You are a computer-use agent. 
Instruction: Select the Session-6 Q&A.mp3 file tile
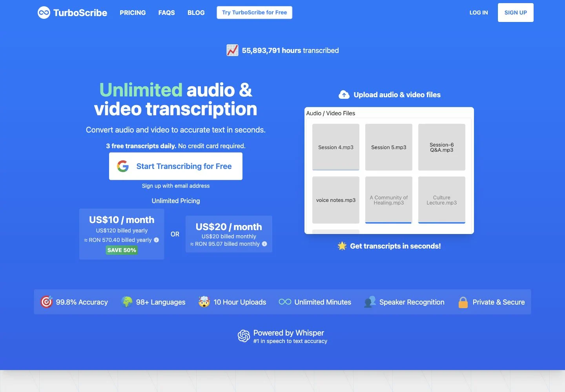tap(442, 147)
